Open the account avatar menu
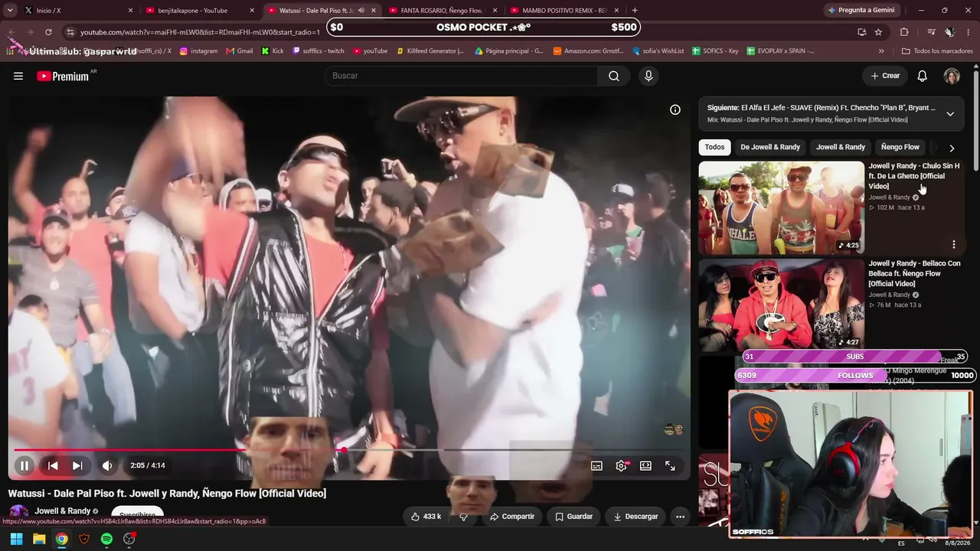This screenshot has height=551, width=980. click(x=952, y=76)
